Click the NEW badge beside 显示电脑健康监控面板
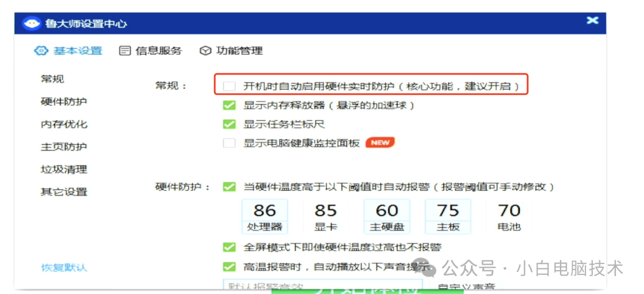This screenshot has width=644, height=294. coord(380,143)
